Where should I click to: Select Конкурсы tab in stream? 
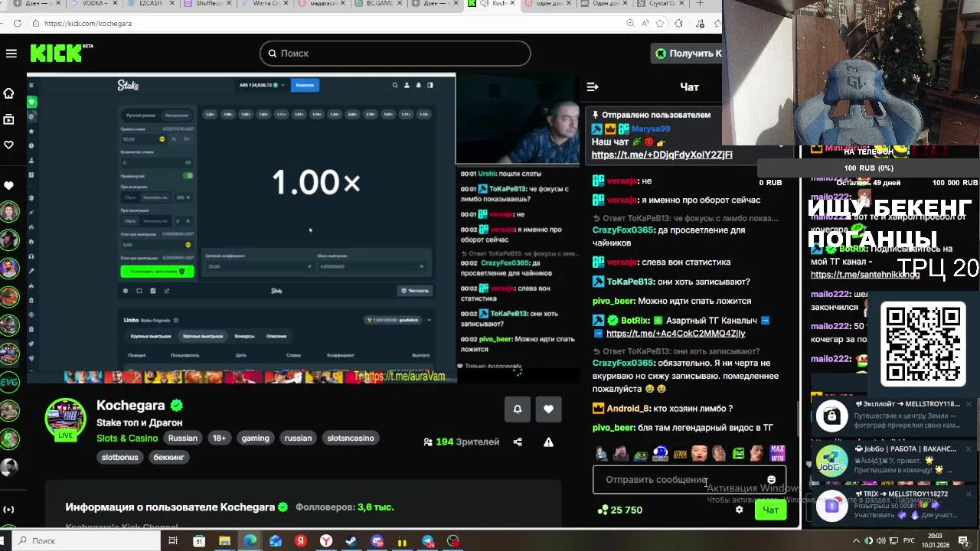point(244,336)
